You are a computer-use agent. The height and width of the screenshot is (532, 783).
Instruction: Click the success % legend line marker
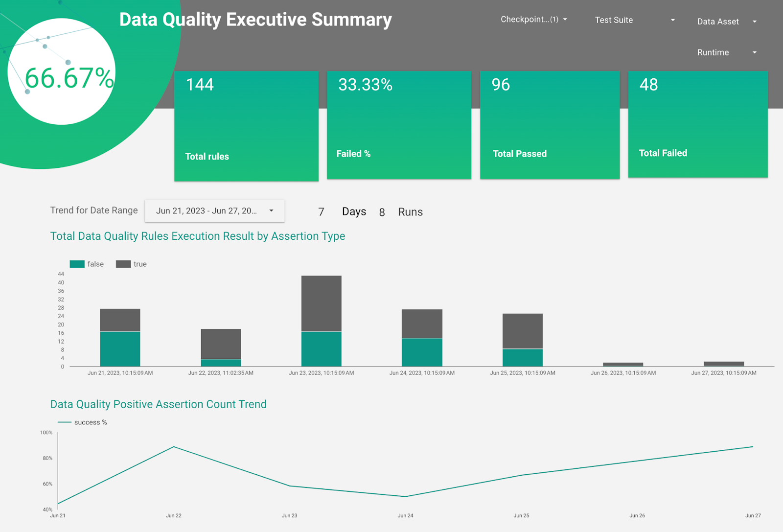coord(65,422)
